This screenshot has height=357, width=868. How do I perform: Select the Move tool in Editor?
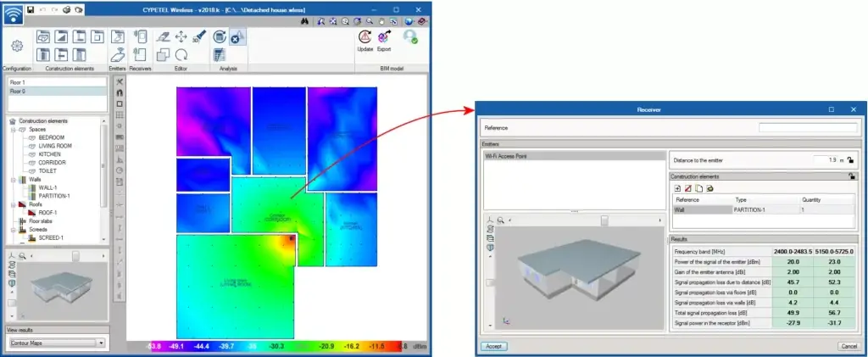(x=181, y=36)
